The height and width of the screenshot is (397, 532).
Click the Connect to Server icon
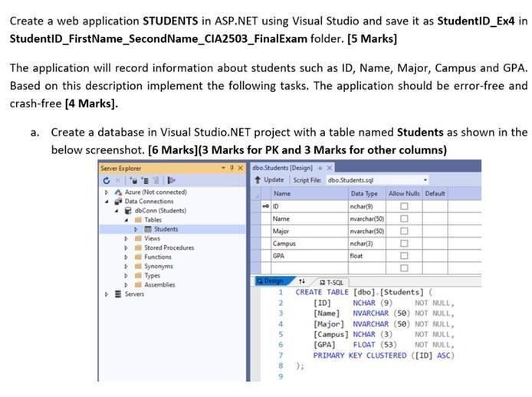click(x=145, y=181)
